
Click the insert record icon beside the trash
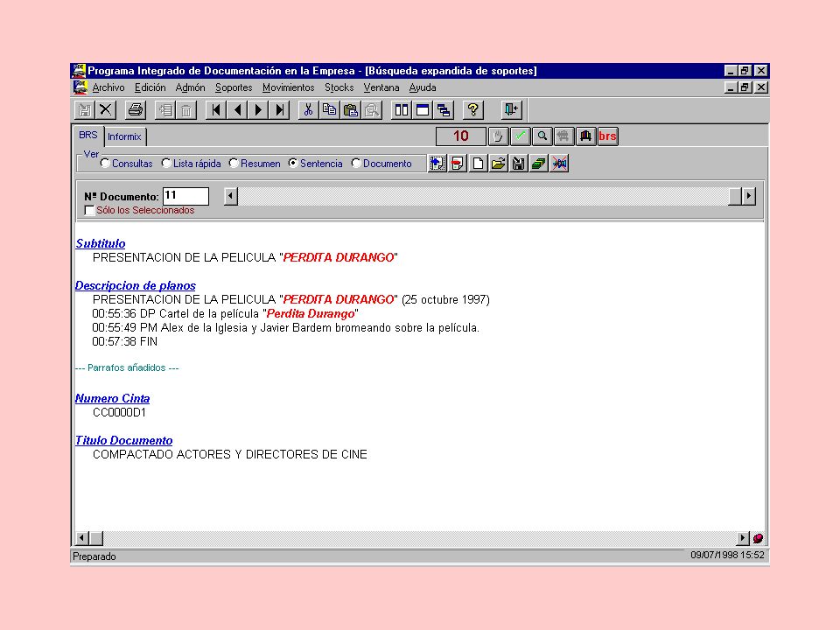tap(165, 110)
